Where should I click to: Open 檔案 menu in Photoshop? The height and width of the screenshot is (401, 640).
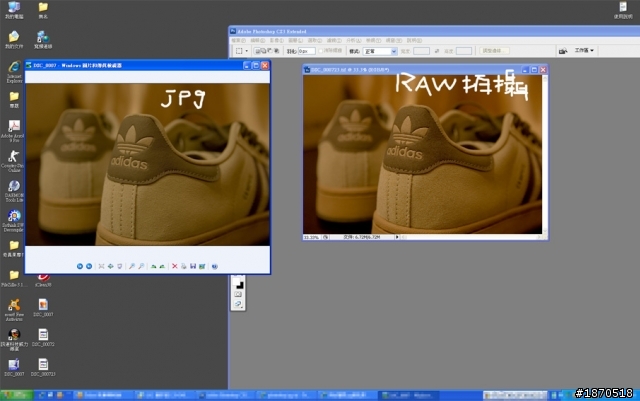click(x=238, y=40)
